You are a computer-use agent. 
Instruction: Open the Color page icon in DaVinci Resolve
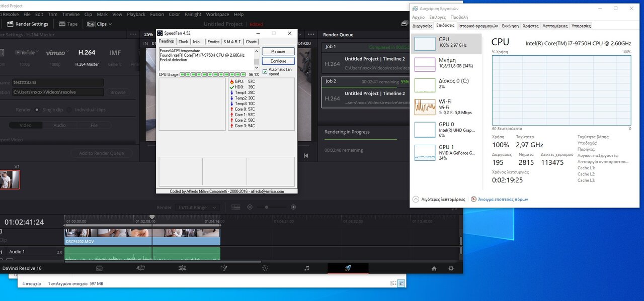click(265, 268)
